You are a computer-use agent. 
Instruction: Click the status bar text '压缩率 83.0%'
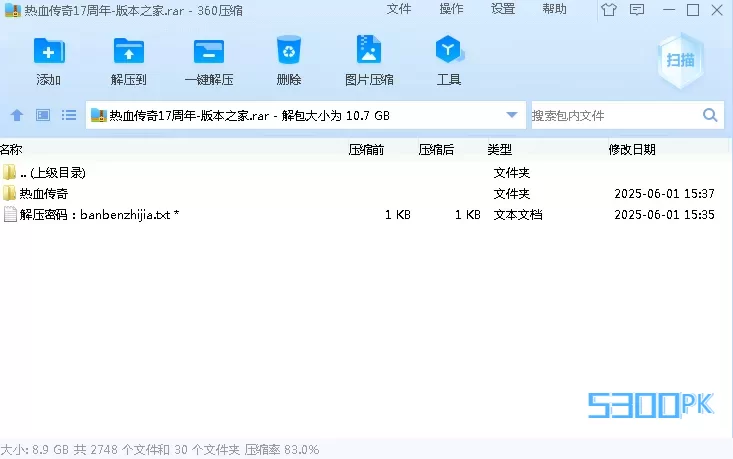click(282, 450)
